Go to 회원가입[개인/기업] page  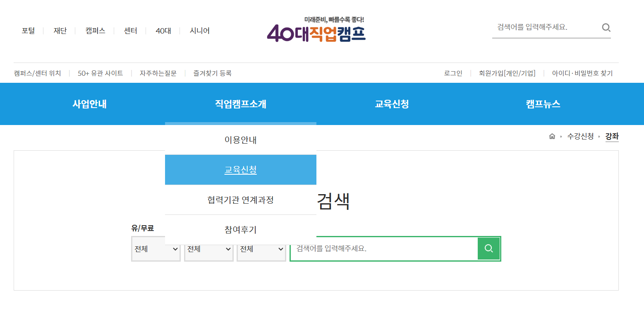507,73
